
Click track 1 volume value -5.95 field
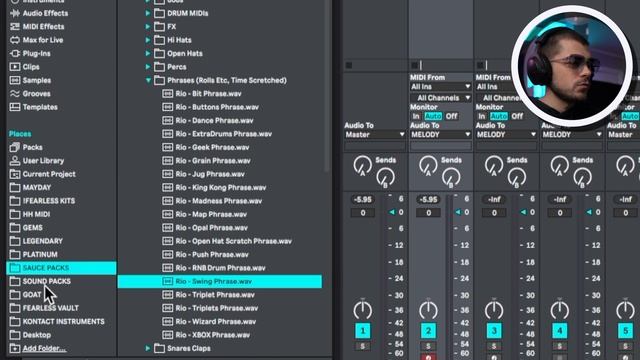[362, 200]
